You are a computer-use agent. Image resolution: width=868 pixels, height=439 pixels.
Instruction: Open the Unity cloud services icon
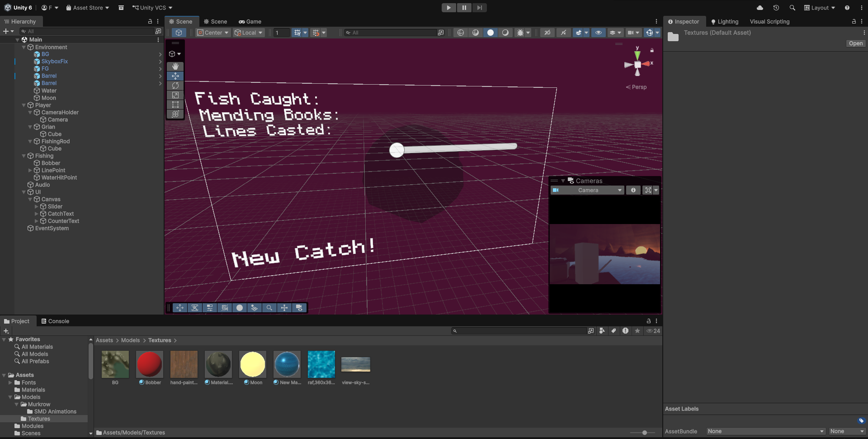pos(760,8)
